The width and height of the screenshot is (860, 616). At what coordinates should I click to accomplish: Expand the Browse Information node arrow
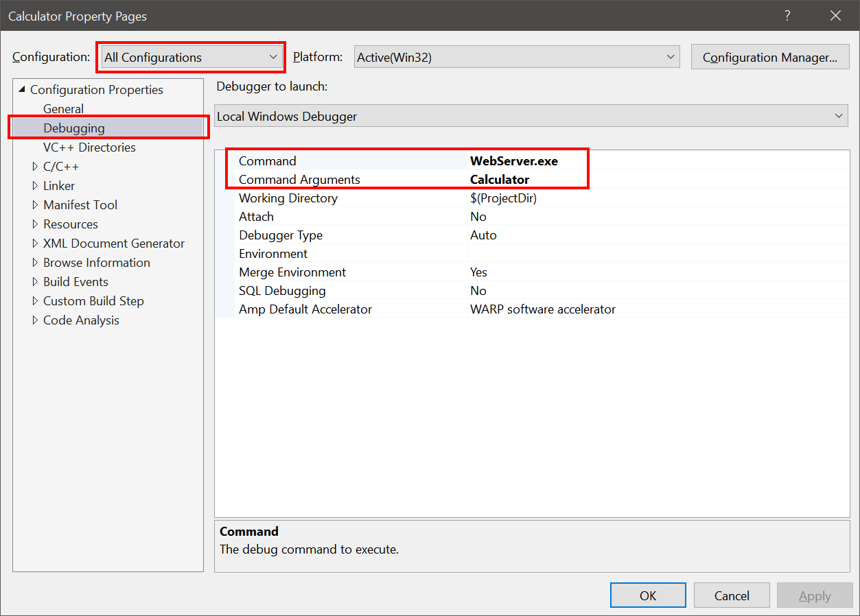(x=35, y=263)
